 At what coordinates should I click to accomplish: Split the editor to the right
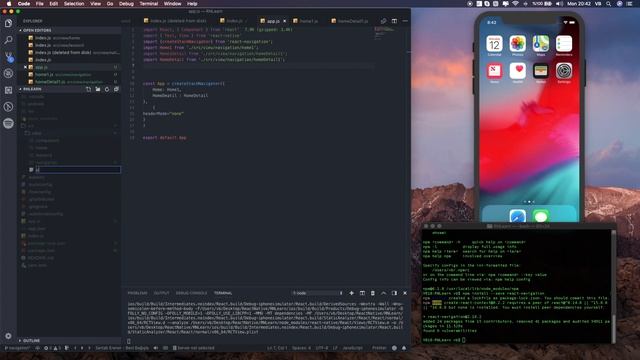tap(394, 21)
